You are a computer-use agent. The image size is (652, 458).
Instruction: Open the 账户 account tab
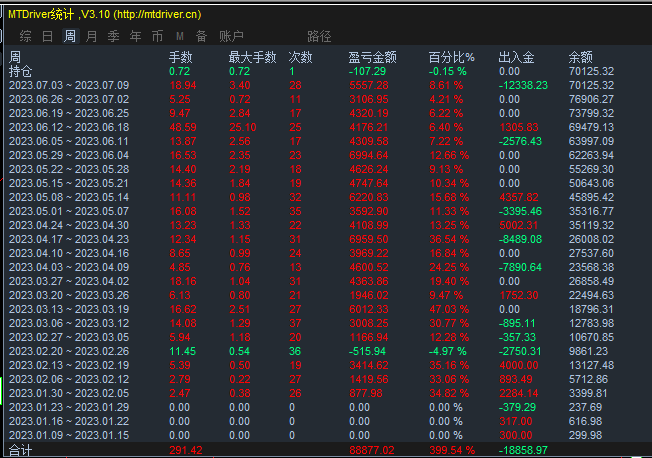(231, 36)
